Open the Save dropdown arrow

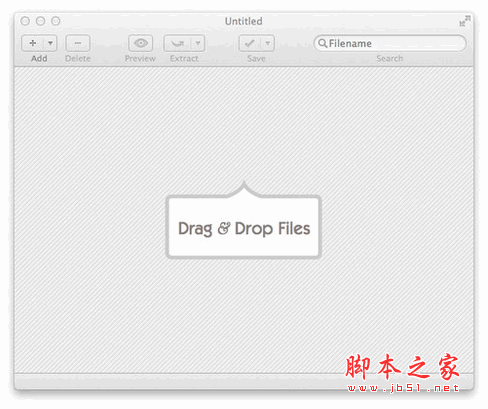coord(268,43)
